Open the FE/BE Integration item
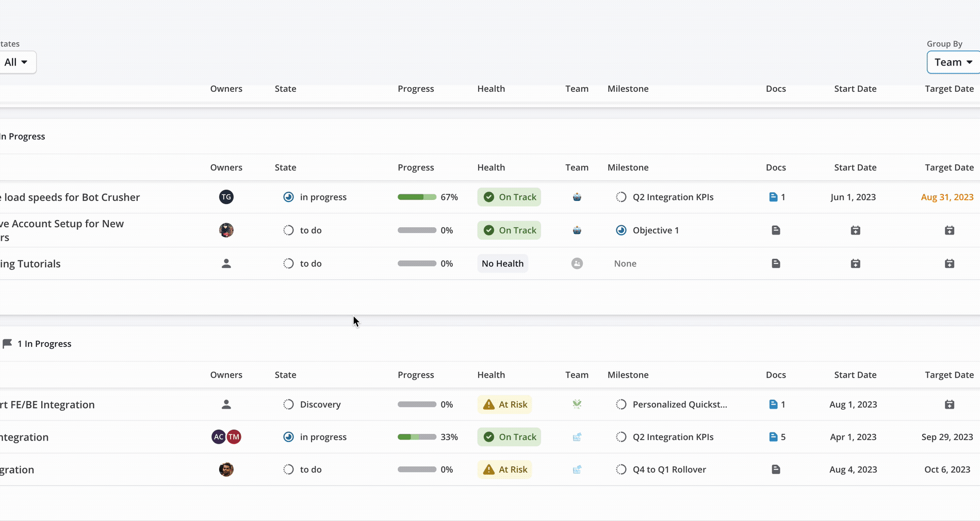Screen dimensions: 980x521 click(x=47, y=405)
